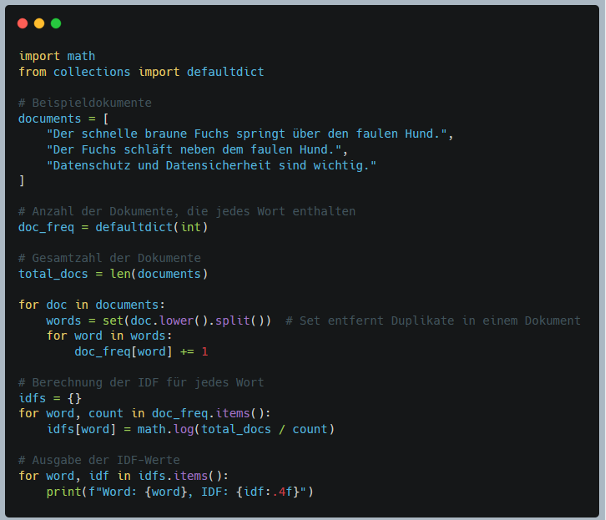Click the '# Beispieldokumente' comment
Viewport: 606px width, 520px height.
[85, 103]
